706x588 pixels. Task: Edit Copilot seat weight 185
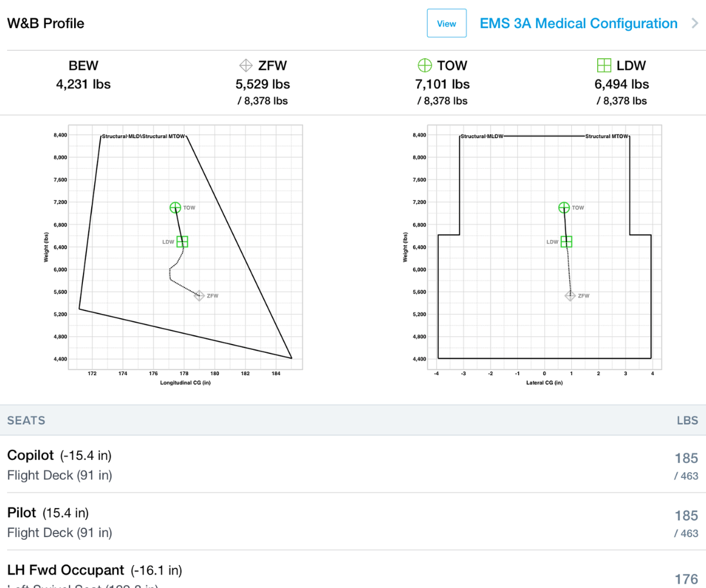[x=686, y=459]
